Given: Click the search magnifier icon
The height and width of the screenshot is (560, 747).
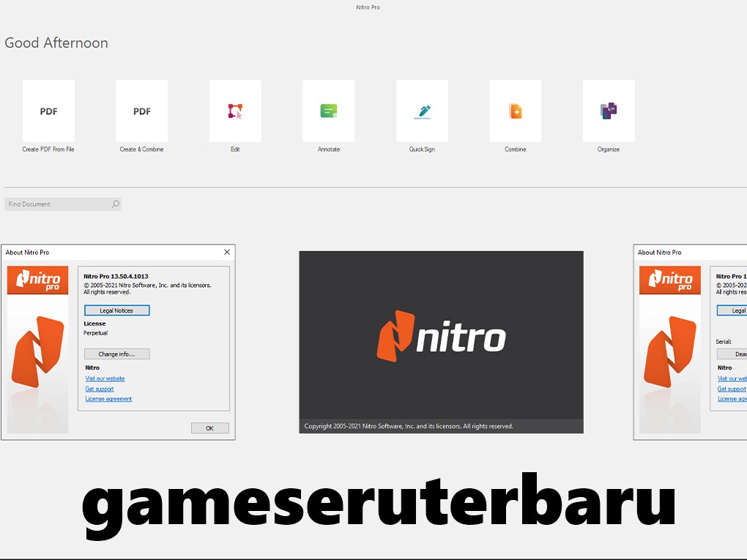Looking at the screenshot, I should coord(115,204).
